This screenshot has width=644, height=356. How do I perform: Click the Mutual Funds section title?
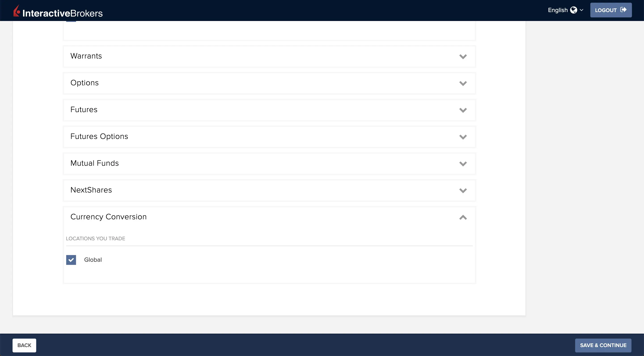point(95,163)
